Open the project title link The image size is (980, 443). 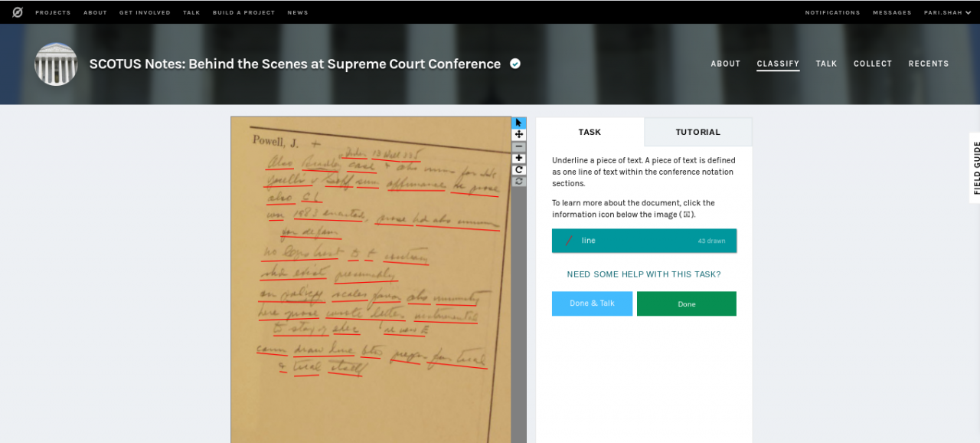point(295,64)
